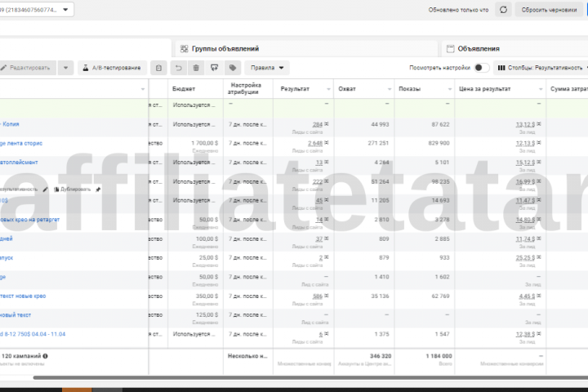Click flag icon beside result 586

(326, 296)
